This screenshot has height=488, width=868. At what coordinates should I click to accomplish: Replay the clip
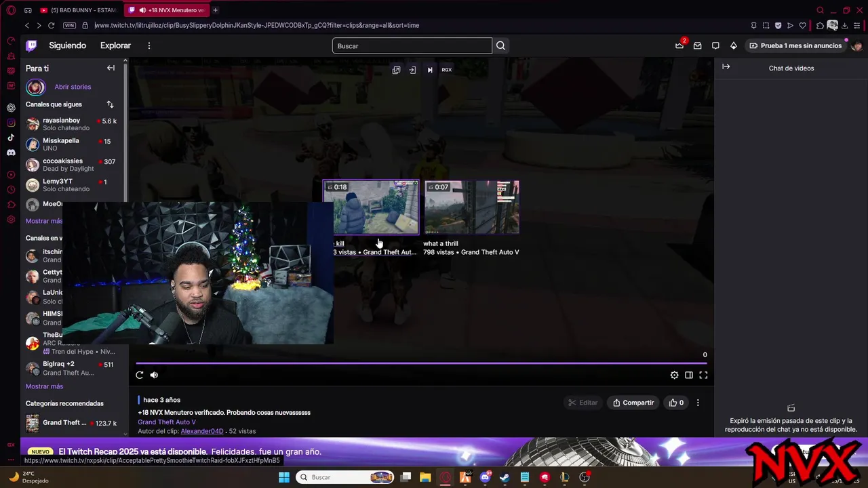(x=140, y=375)
